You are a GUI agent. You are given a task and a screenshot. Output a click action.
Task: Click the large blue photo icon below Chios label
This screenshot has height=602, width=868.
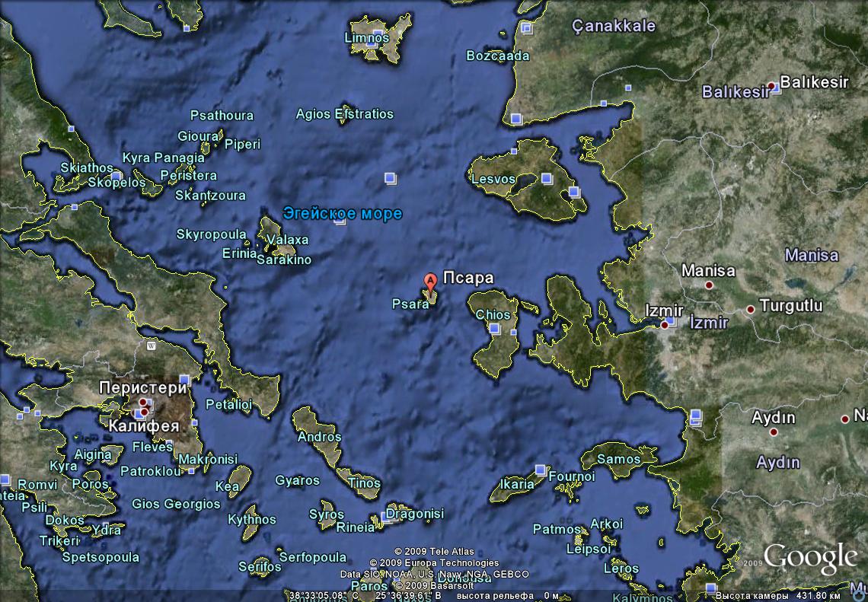pos(494,330)
